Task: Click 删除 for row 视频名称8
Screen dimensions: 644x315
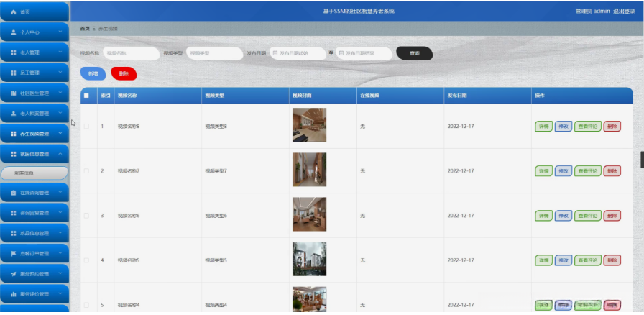Action: coord(612,127)
